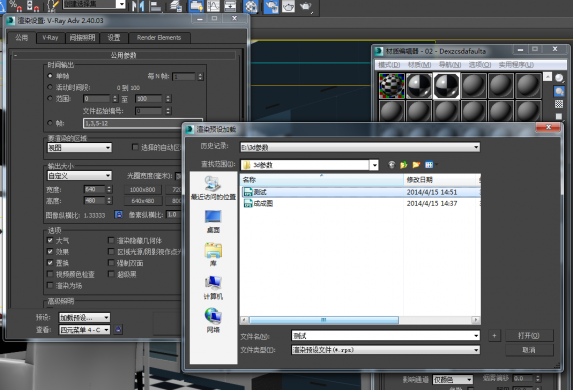
Task: Uncheck the Displacement (置换) checkbox
Action: (x=50, y=262)
